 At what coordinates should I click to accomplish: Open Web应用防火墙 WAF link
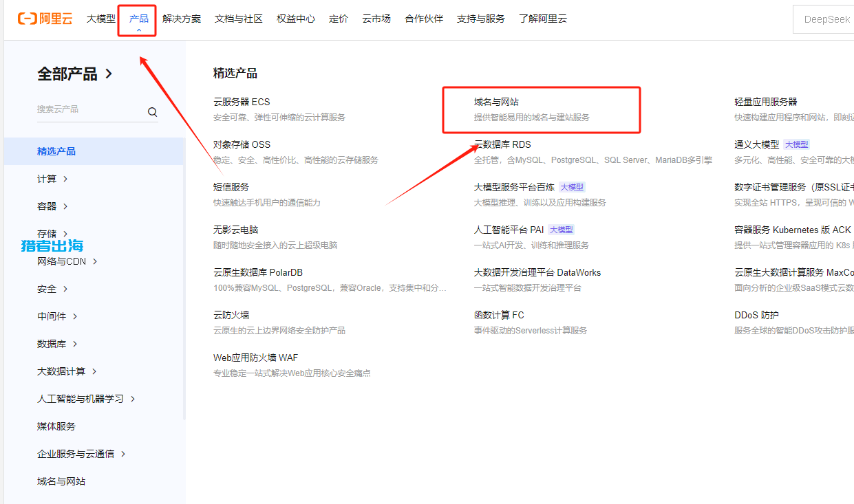tap(255, 358)
